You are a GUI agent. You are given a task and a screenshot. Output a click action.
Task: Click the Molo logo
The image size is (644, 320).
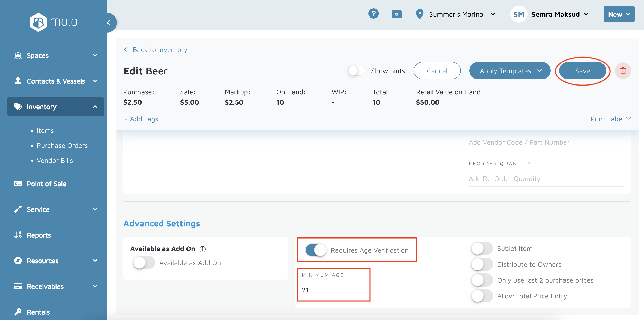tap(54, 22)
